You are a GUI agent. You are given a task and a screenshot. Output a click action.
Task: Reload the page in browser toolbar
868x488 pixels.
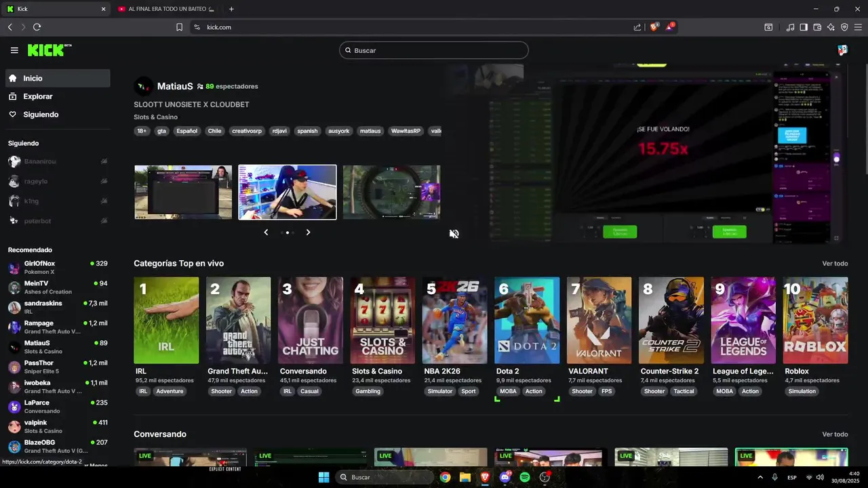(x=37, y=27)
